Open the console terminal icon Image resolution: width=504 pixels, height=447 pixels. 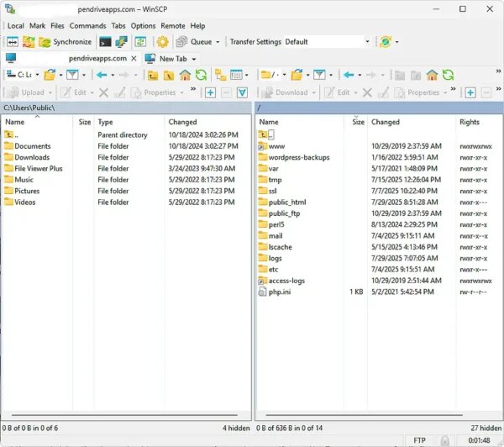[105, 42]
